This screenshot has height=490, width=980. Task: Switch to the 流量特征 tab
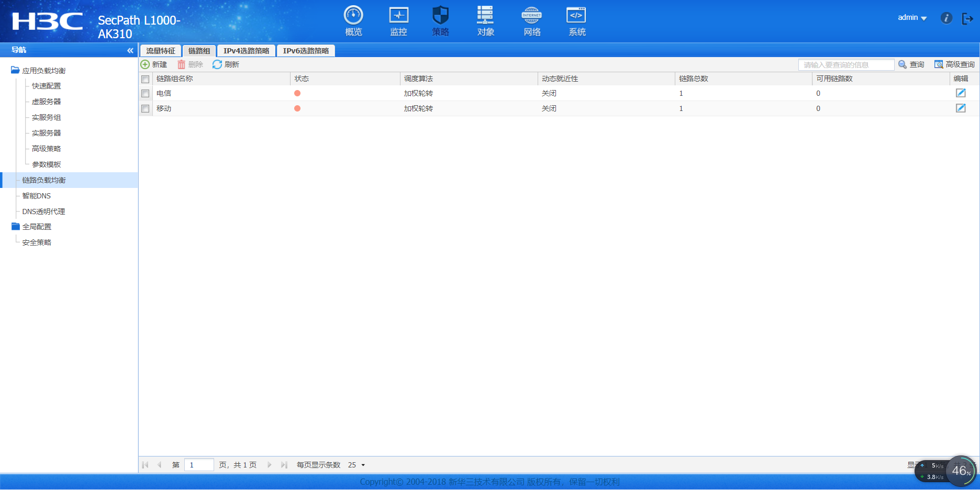tap(161, 51)
